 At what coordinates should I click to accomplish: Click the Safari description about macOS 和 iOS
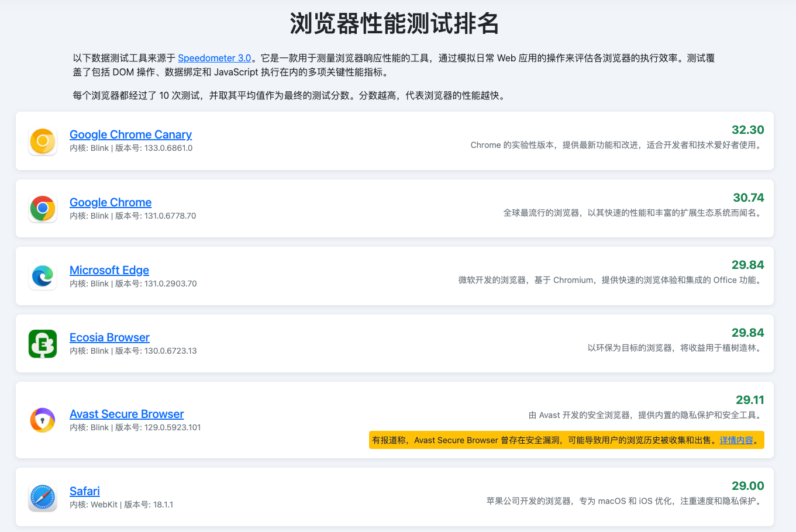coord(625,501)
